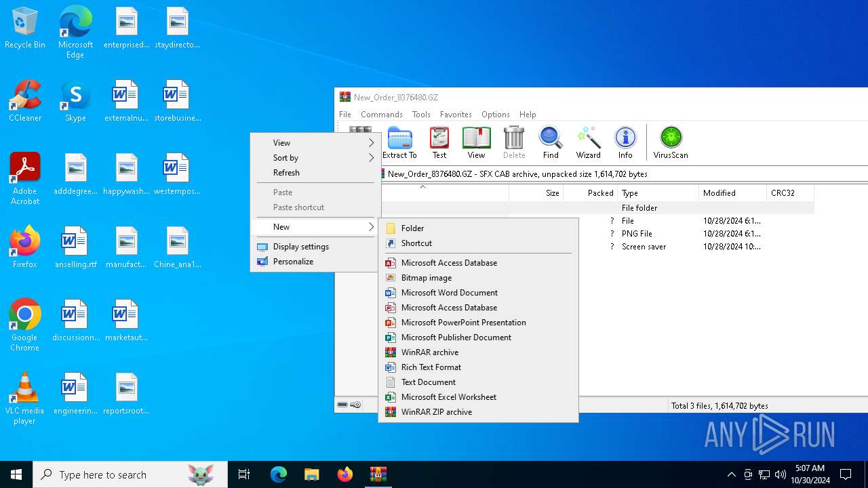Image resolution: width=868 pixels, height=488 pixels.
Task: Click the WinRAR icon in the taskbar
Action: (x=378, y=474)
